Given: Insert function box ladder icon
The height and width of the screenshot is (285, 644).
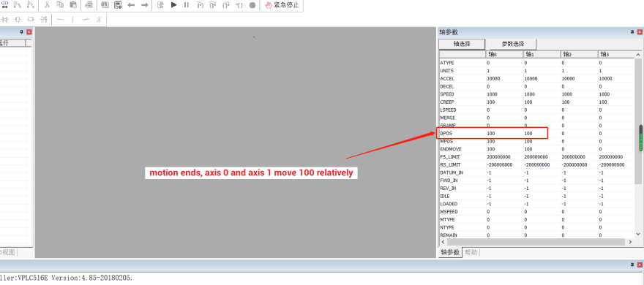Looking at the screenshot, I should tap(31, 19).
